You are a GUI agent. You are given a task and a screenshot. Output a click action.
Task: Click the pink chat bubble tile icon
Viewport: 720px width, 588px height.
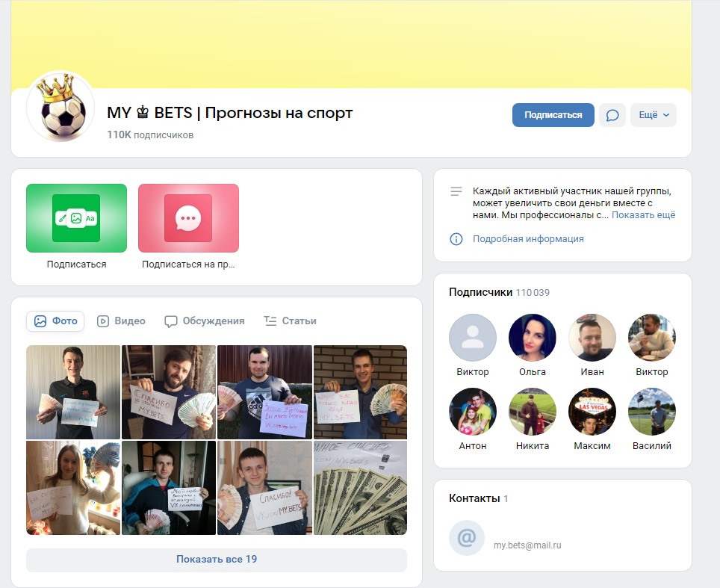(188, 218)
